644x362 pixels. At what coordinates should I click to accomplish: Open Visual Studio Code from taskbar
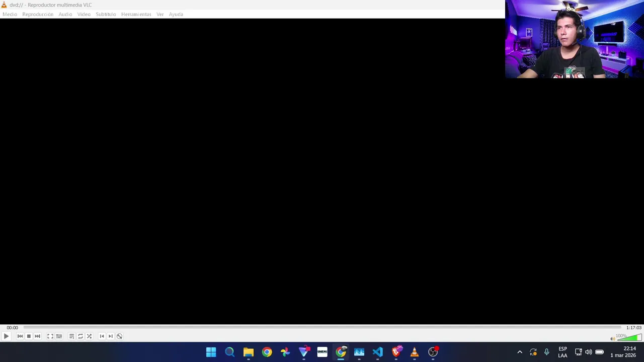click(377, 352)
